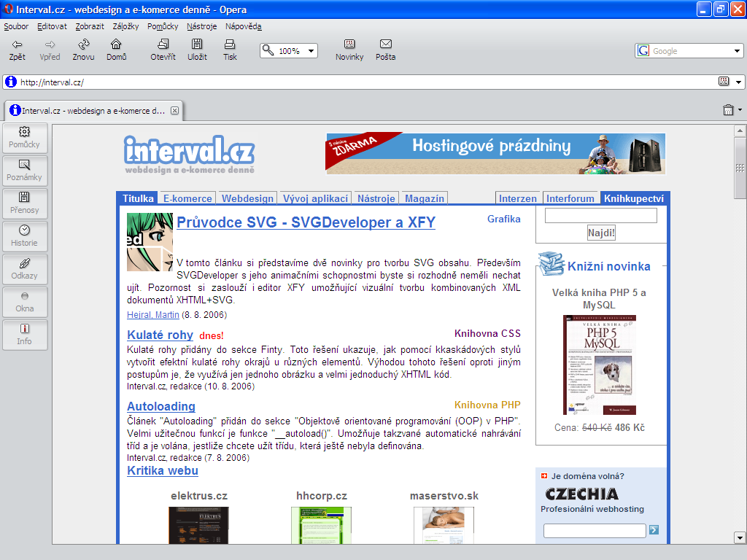Open the Kritika webu link
The height and width of the screenshot is (560, 747).
tap(163, 470)
